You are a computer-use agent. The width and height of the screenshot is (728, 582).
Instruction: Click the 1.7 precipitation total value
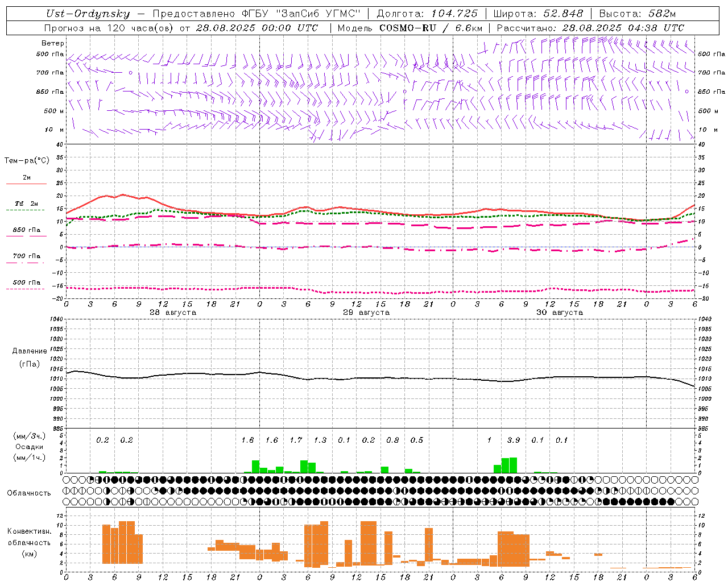click(296, 440)
